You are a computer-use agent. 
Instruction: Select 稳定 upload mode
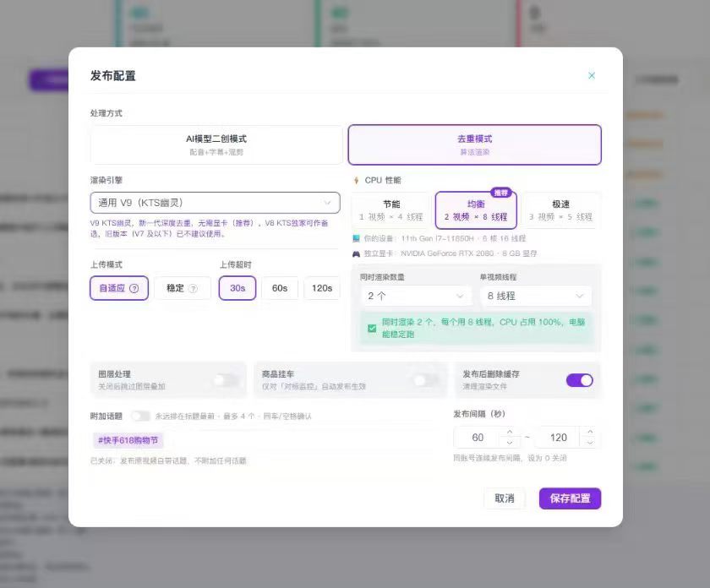[182, 288]
